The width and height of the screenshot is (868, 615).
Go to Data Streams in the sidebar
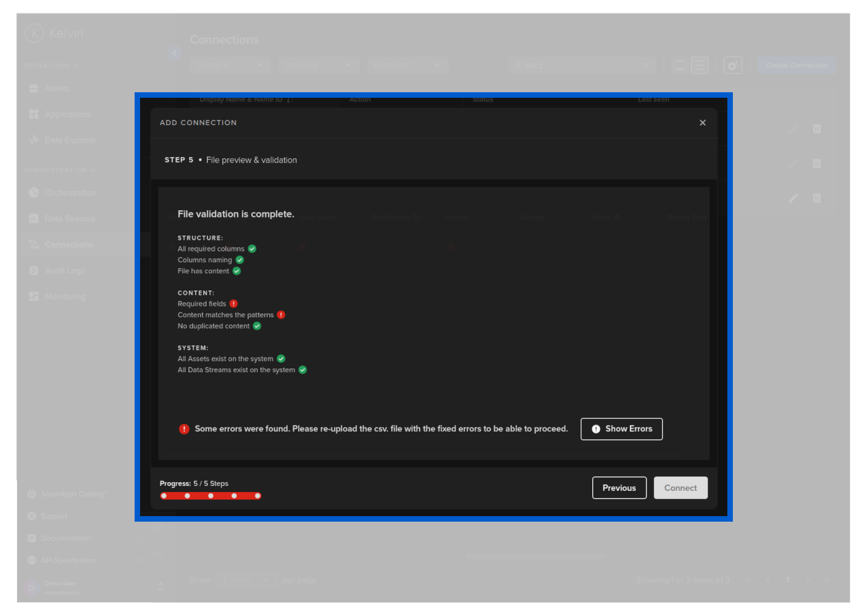[69, 219]
